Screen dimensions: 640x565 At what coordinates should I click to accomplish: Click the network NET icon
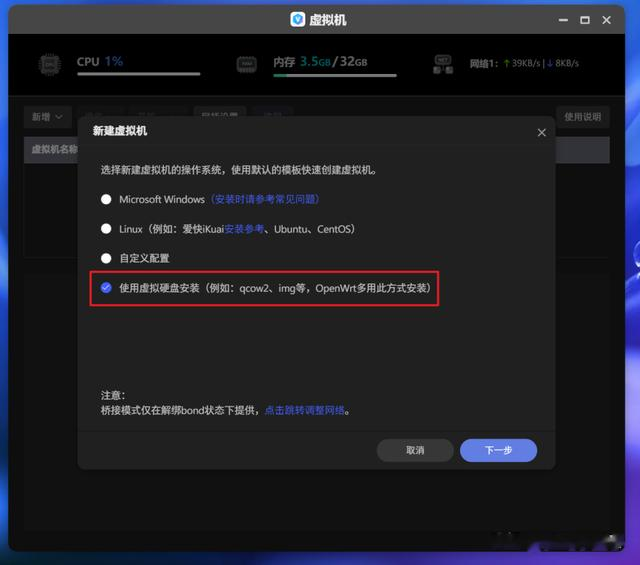pyautogui.click(x=443, y=65)
